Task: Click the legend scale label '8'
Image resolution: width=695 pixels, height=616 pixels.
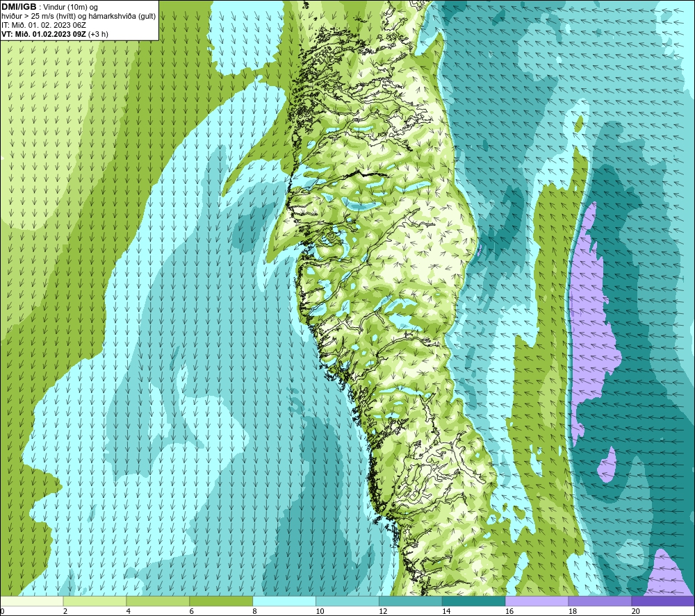Action: (x=254, y=611)
